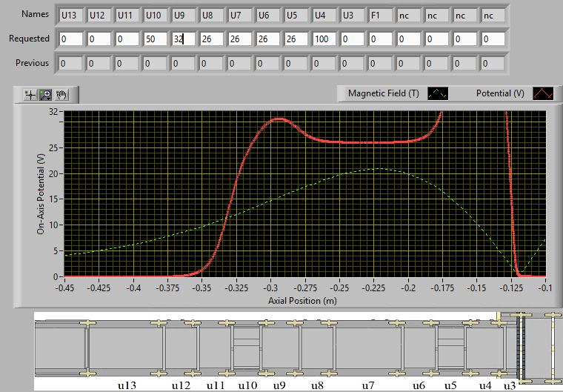This screenshot has width=563, height=392.
Task: Click the Names row label
Action: tap(36, 14)
